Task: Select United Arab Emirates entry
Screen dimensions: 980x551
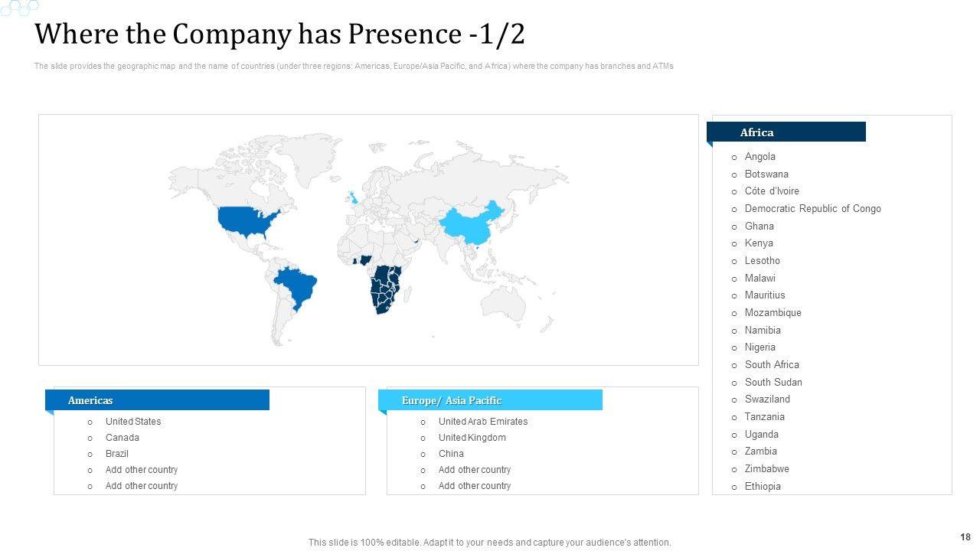Action: click(483, 422)
